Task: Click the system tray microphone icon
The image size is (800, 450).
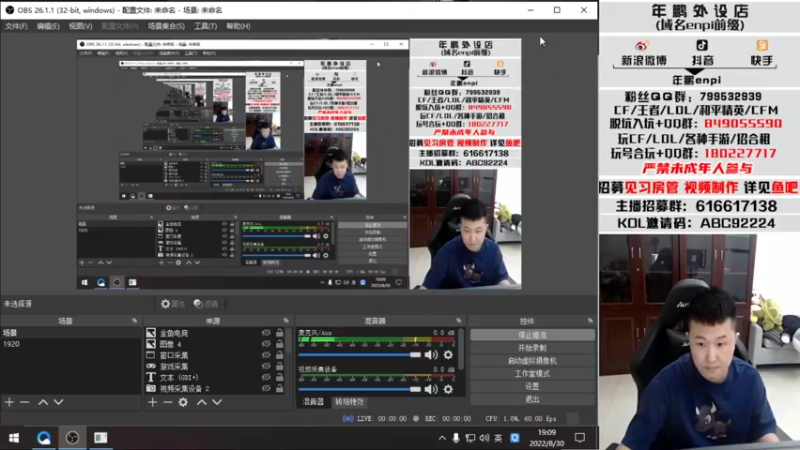Action: [456, 438]
